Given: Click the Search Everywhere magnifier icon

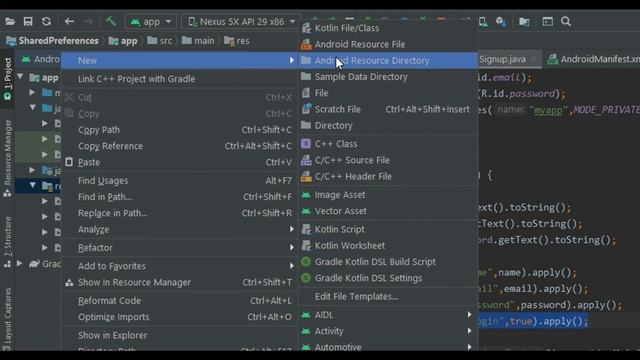Looking at the screenshot, I should tap(566, 21).
